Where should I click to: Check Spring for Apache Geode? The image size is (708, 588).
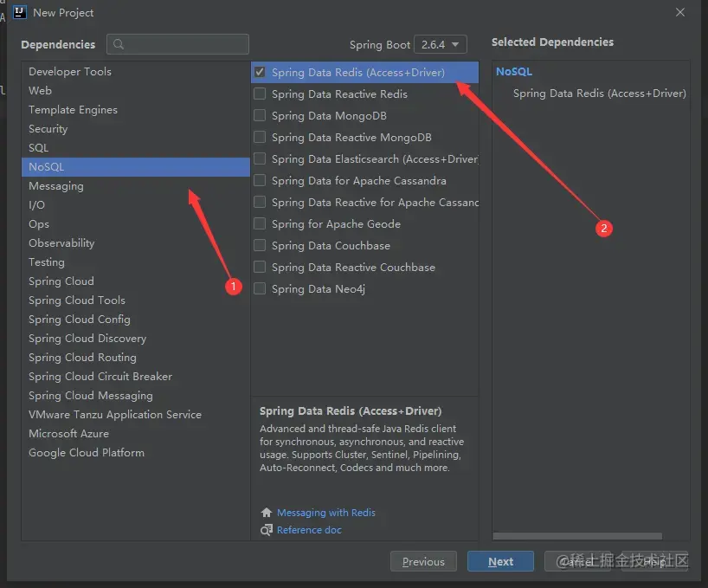(x=260, y=223)
